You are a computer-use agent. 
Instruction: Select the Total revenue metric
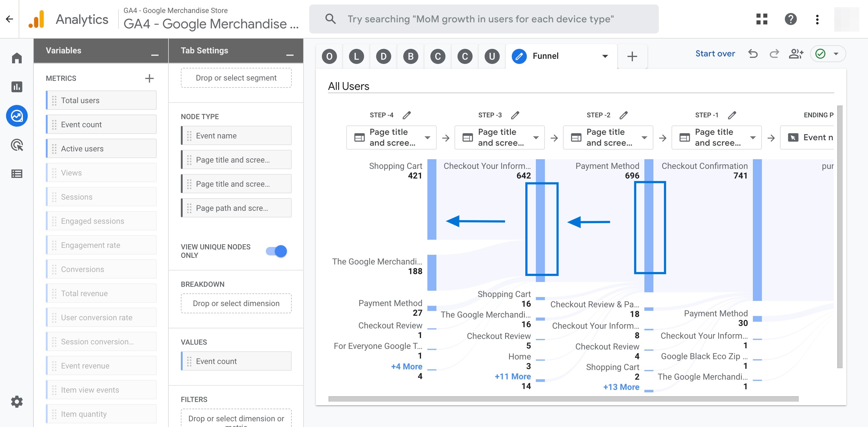(x=101, y=293)
